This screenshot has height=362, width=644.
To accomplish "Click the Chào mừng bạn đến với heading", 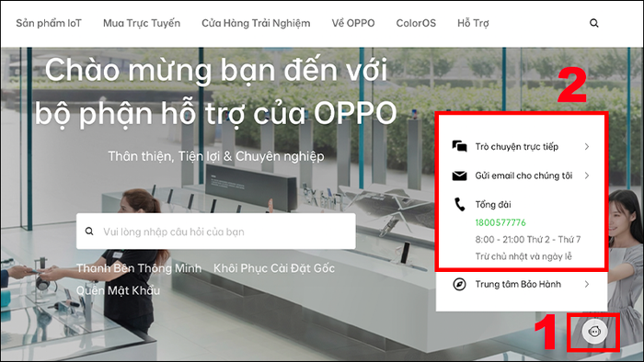I will 216,70.
